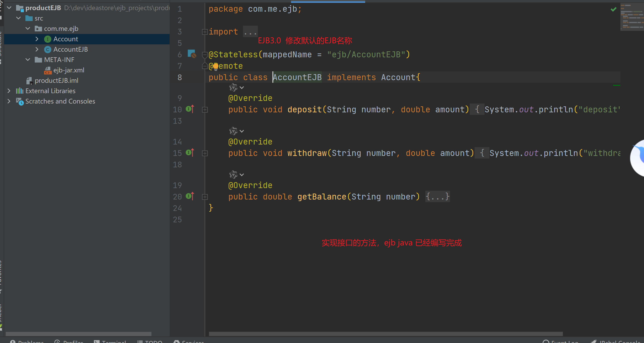Collapse the com.me.ejb package node

[x=28, y=29]
